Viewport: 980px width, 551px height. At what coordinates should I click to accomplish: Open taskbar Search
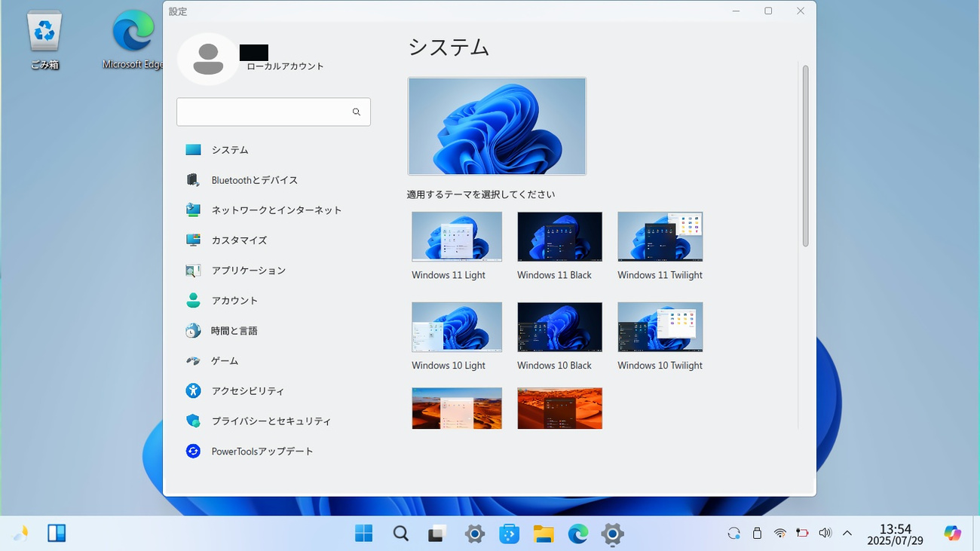(x=401, y=534)
